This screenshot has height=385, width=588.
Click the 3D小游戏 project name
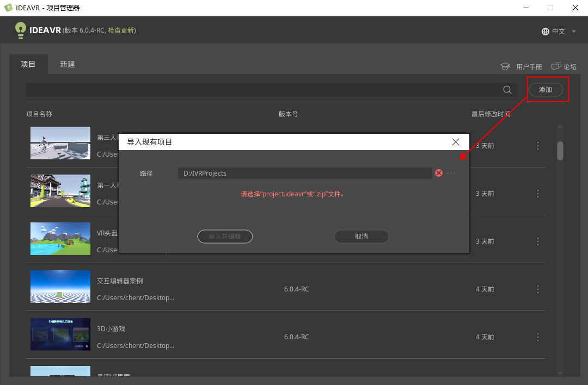(111, 329)
